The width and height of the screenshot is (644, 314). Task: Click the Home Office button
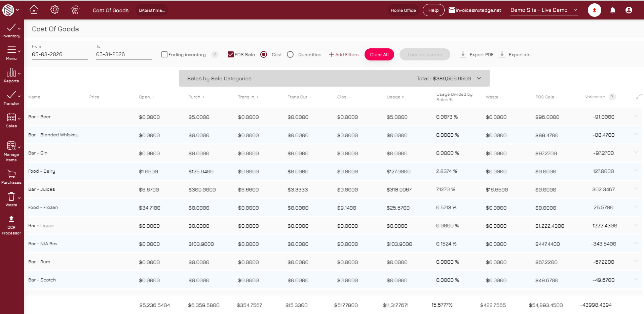403,10
